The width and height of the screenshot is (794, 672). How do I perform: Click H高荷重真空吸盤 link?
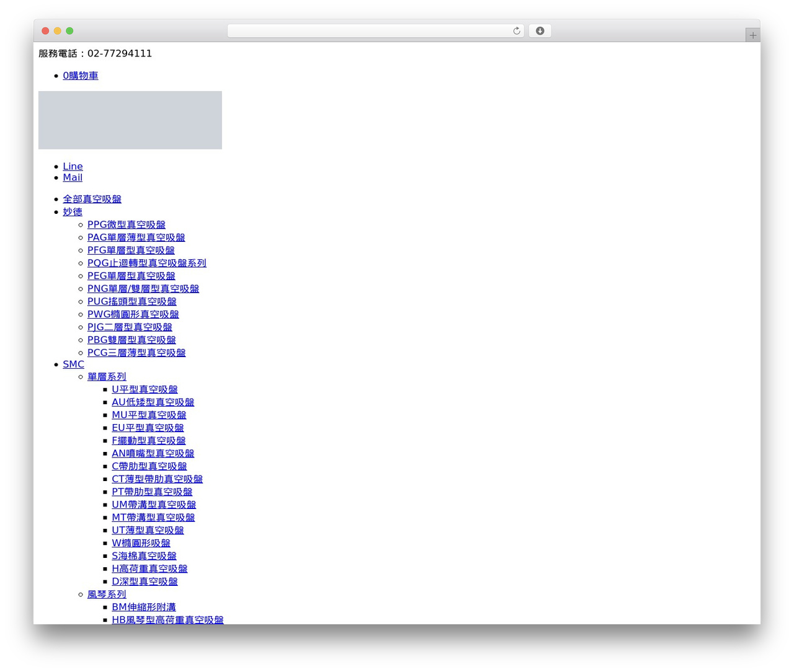pos(149,568)
